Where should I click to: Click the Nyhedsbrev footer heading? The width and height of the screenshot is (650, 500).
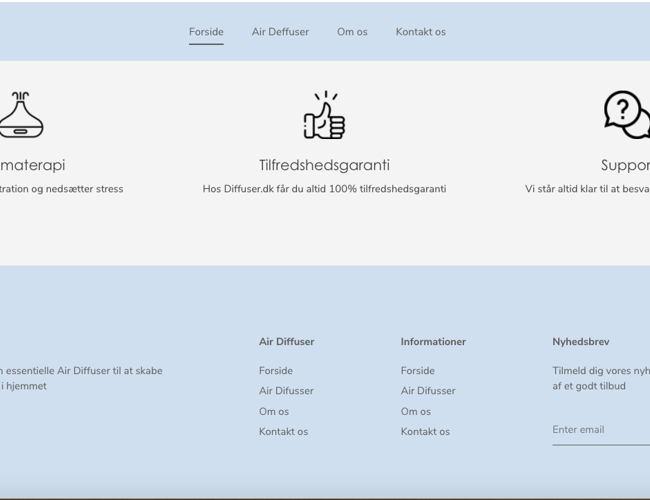pos(581,342)
